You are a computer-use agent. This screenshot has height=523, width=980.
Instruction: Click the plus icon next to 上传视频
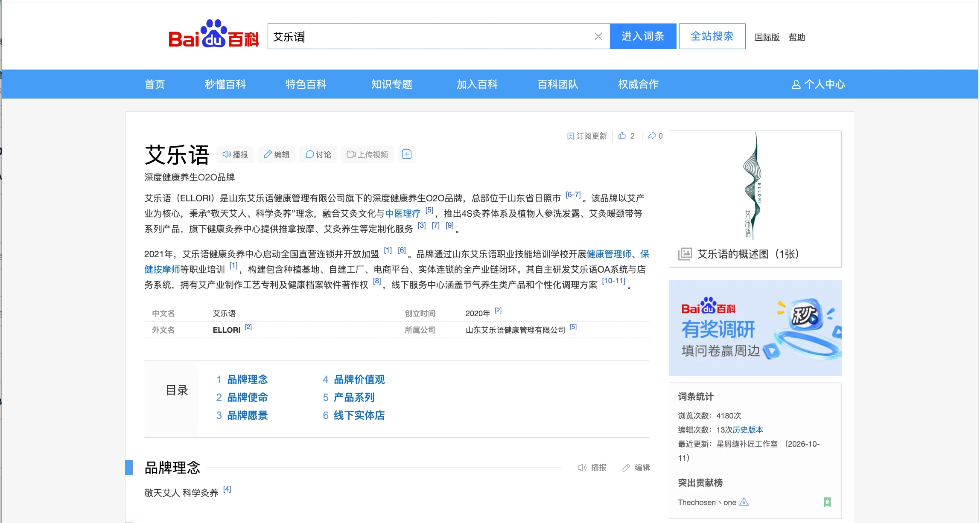(x=407, y=154)
